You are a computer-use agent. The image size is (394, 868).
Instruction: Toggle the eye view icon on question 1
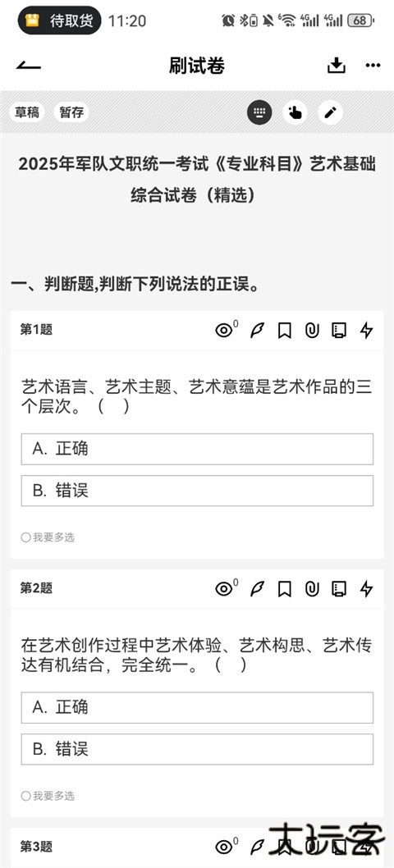click(224, 331)
